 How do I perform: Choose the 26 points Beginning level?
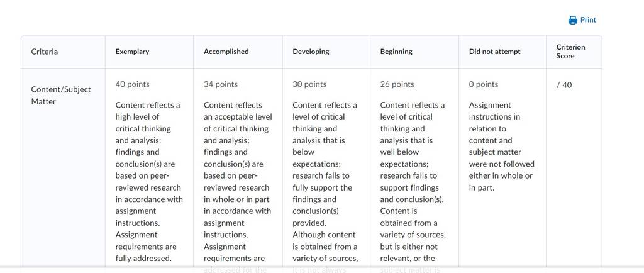(397, 84)
